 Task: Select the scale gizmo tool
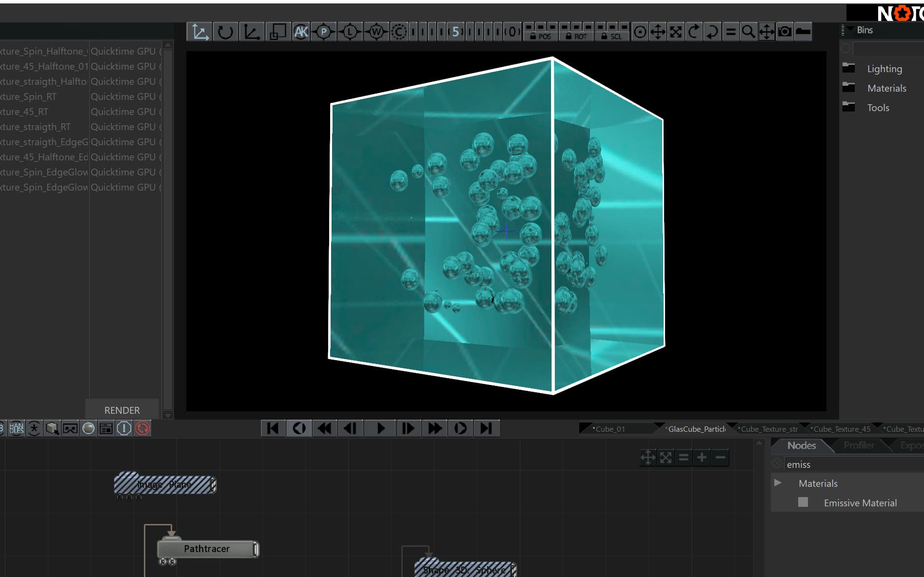click(277, 32)
